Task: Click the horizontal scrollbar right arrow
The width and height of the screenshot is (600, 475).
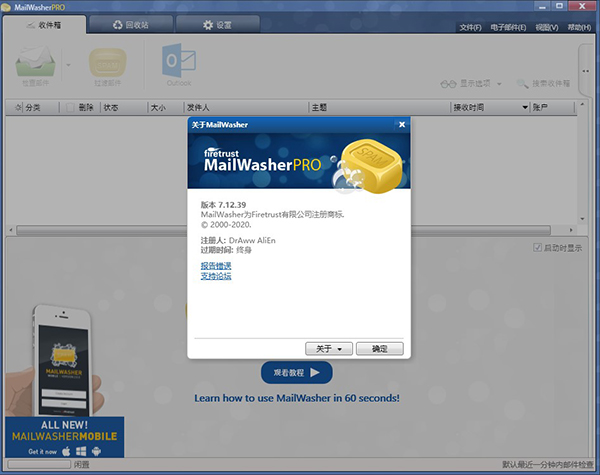Action: 571,230
